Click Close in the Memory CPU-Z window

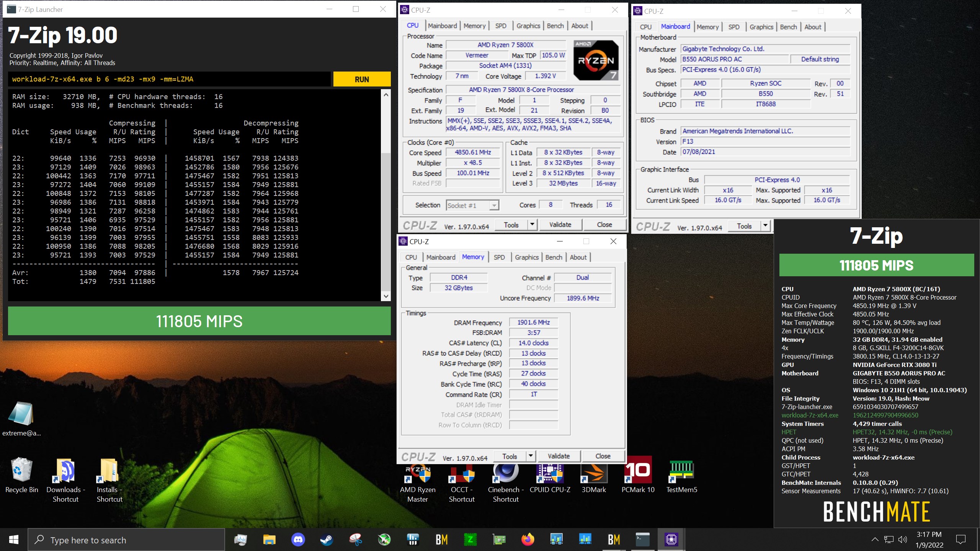[x=603, y=456]
